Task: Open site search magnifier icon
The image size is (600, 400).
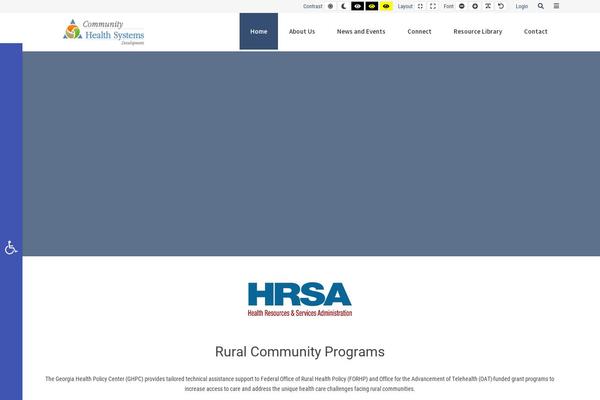Action: coord(541,6)
